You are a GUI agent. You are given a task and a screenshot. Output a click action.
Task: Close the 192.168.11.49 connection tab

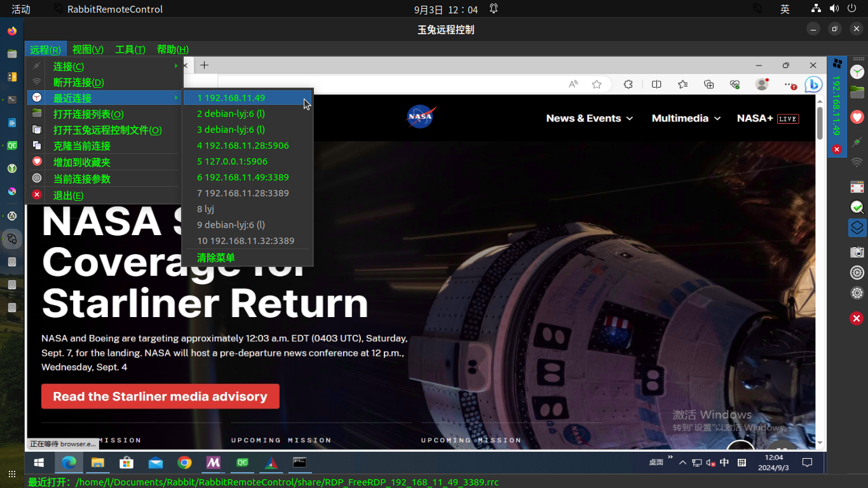tap(837, 149)
